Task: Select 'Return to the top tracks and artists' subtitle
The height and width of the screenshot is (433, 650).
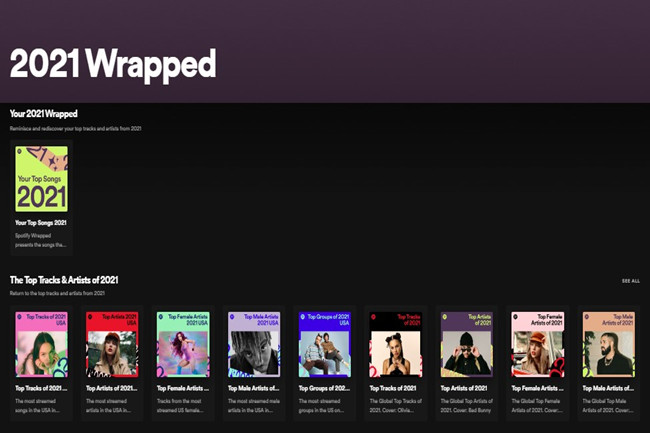Action: click(57, 293)
